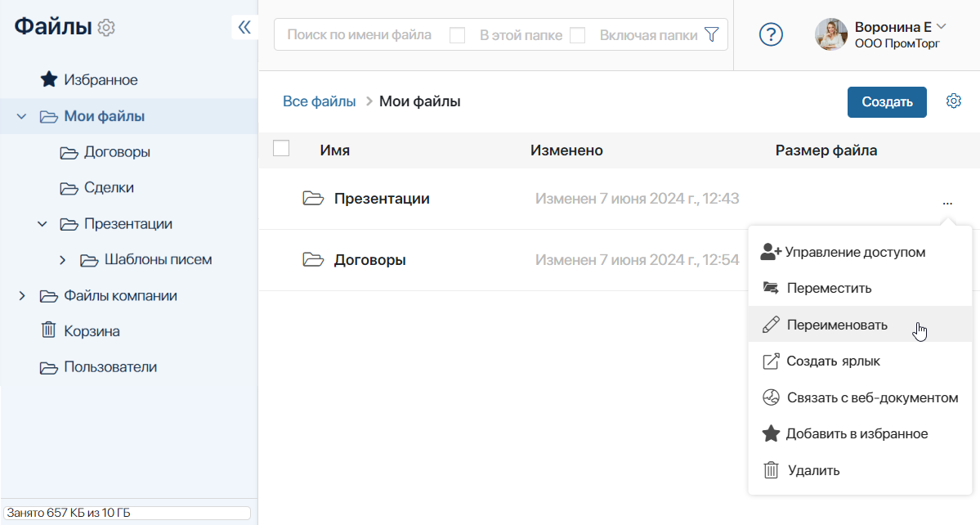
Task: Click the pencil rename icon in menu
Action: (x=771, y=325)
